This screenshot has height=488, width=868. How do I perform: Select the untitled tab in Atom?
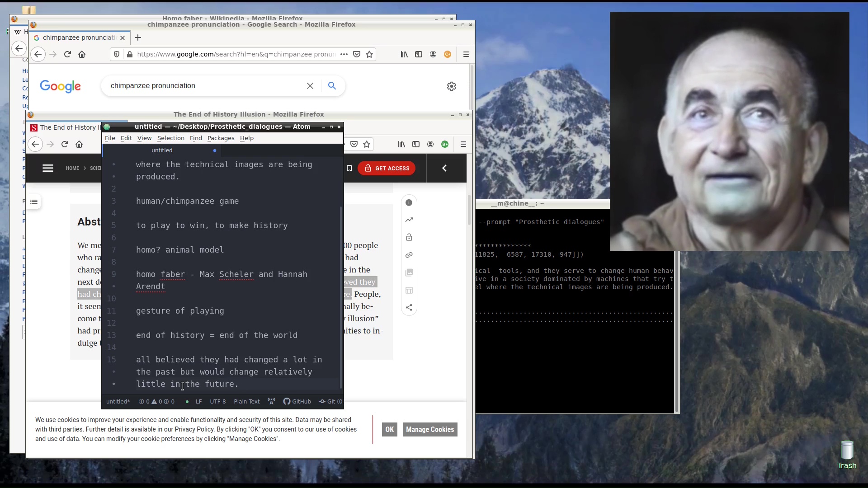[x=162, y=150]
